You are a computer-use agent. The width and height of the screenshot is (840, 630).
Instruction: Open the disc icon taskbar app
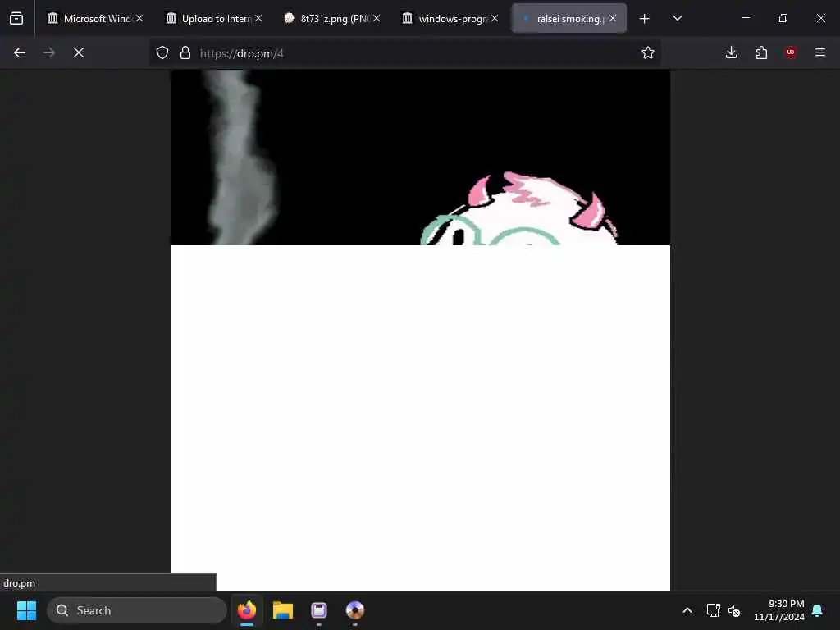tap(354, 610)
